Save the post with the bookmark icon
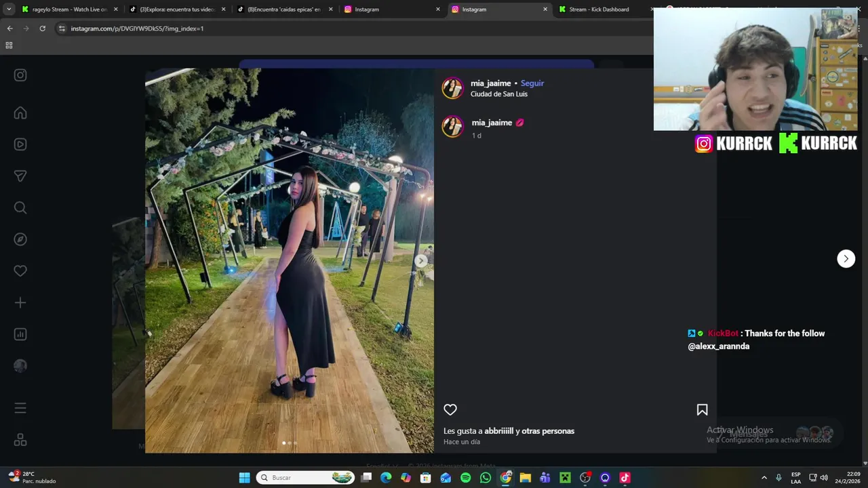Viewport: 868px width, 488px height. [702, 409]
